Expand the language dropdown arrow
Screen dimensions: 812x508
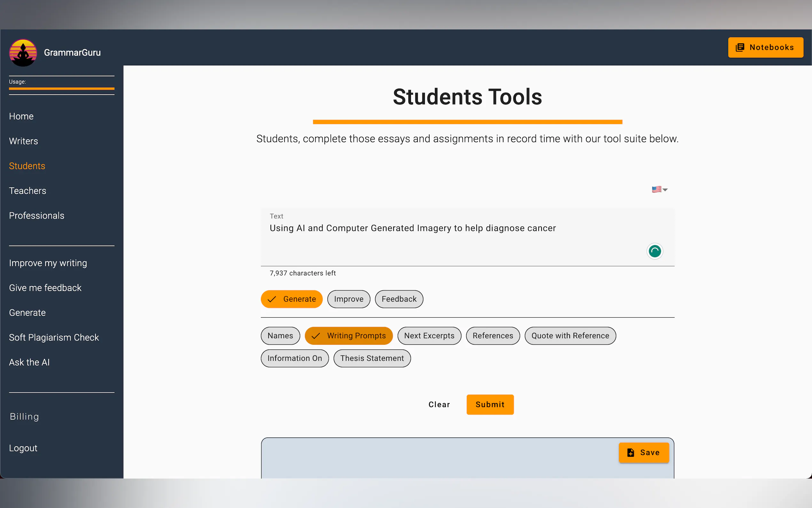665,190
